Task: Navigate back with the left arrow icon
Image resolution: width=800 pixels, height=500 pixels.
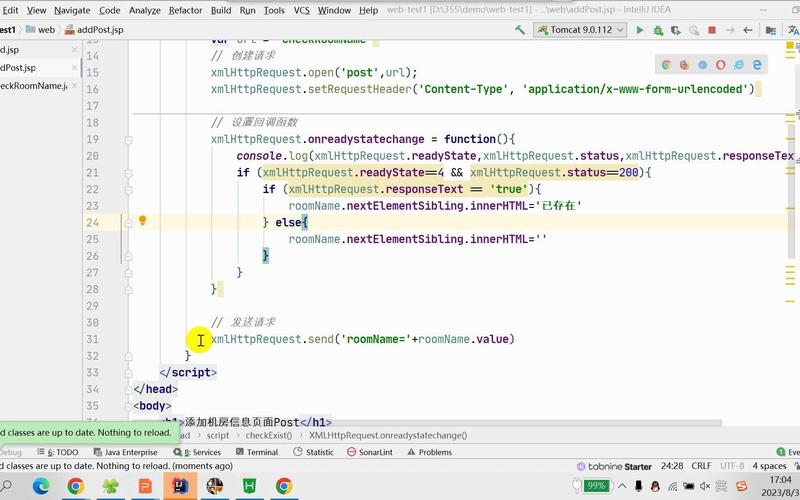Action: [x=748, y=30]
